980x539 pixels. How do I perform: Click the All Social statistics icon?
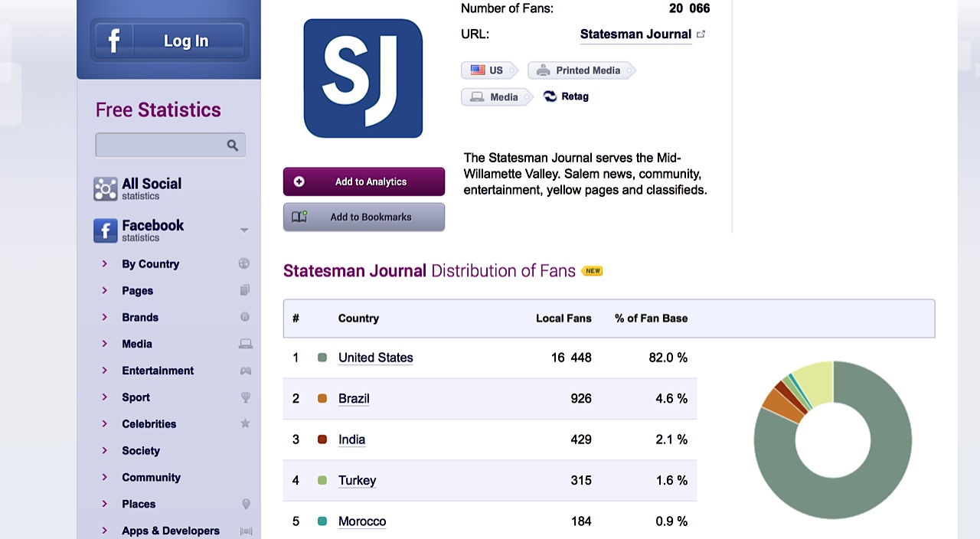(x=105, y=189)
